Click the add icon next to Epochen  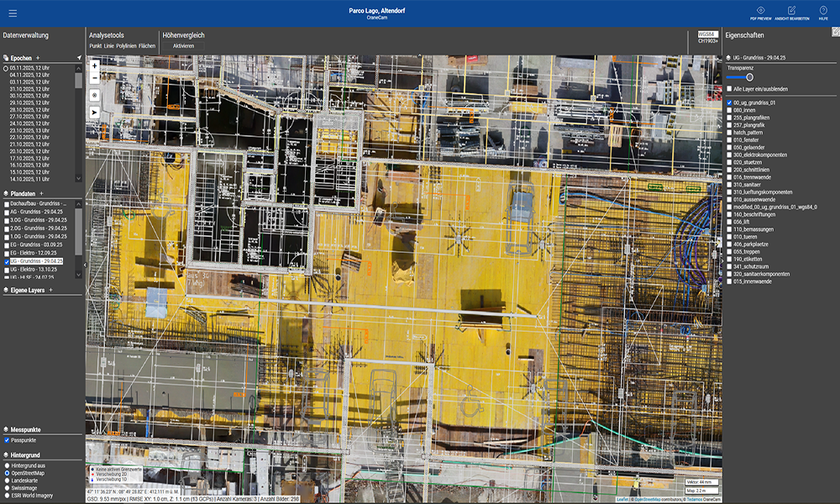click(x=38, y=58)
